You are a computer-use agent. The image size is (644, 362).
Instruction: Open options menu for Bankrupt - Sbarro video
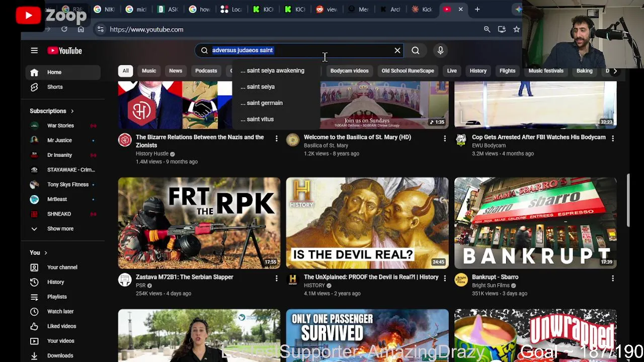pyautogui.click(x=612, y=278)
